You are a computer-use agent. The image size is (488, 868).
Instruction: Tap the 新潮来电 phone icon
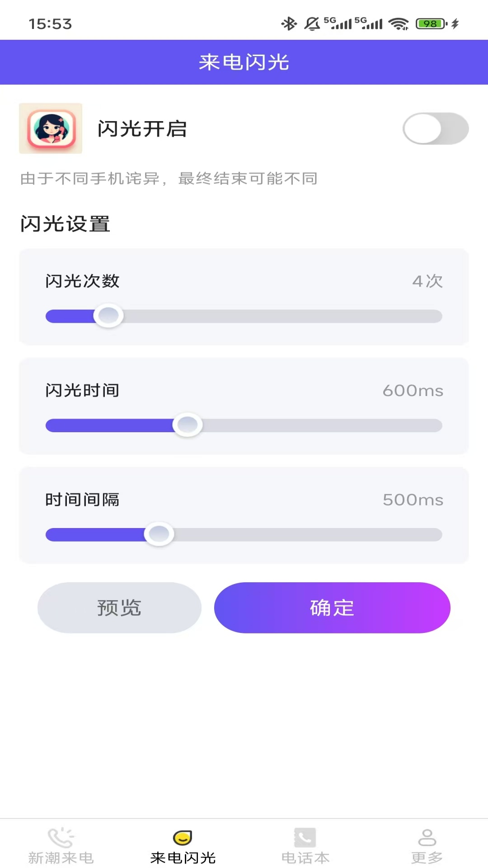pyautogui.click(x=61, y=838)
